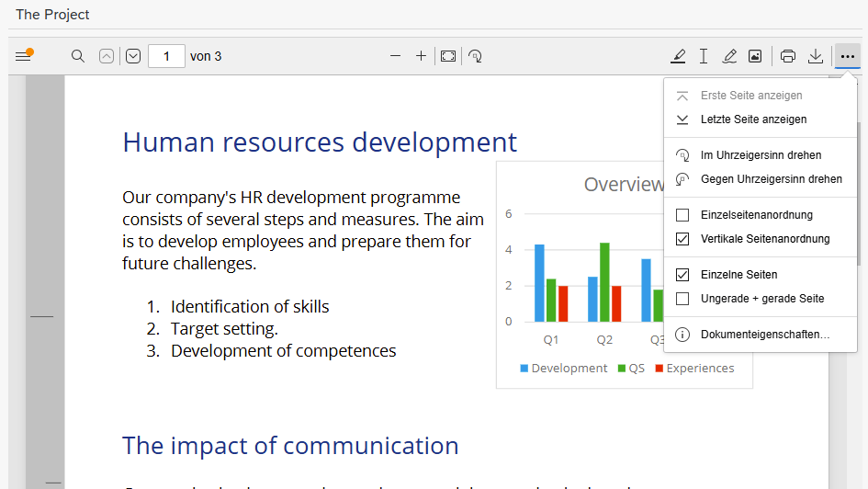The image size is (868, 489).
Task: Toggle Einzelne Seiten checkbox
Action: coord(682,275)
